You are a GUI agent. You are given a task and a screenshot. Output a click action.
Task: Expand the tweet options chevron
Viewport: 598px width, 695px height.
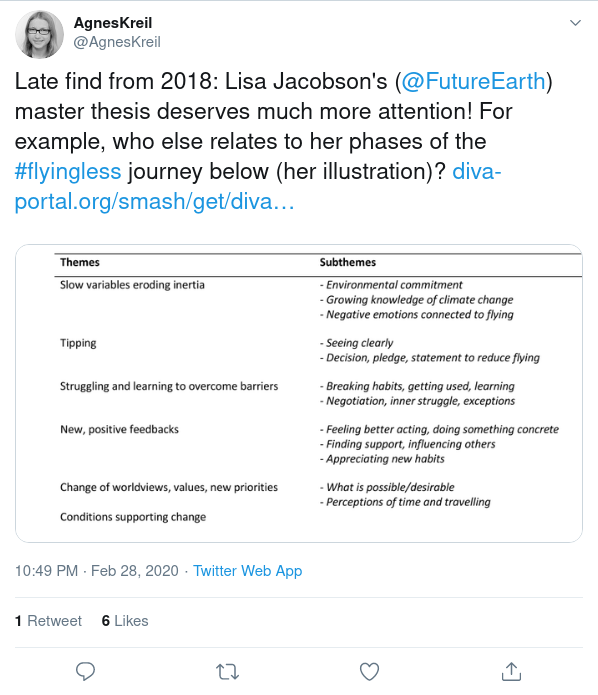coord(575,23)
